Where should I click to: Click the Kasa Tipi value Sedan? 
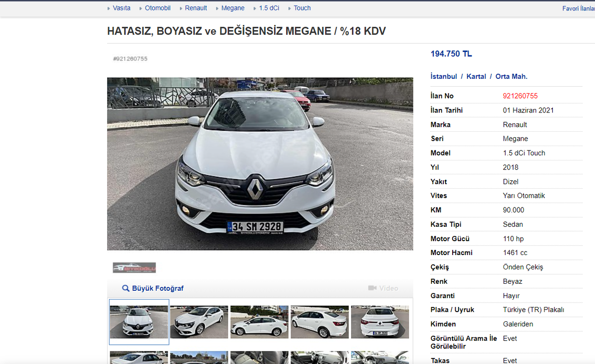coord(513,224)
